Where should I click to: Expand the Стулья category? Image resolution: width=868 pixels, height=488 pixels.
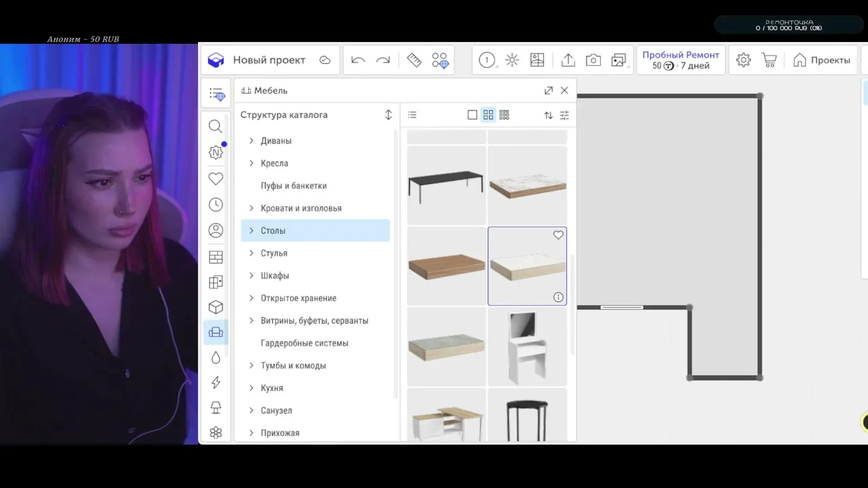(252, 253)
